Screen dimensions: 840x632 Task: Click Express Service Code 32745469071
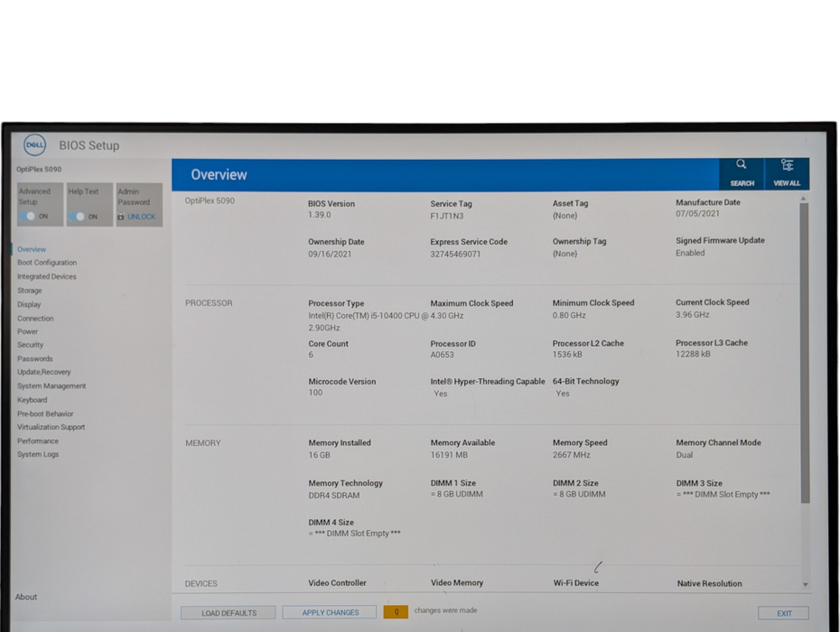tap(455, 254)
